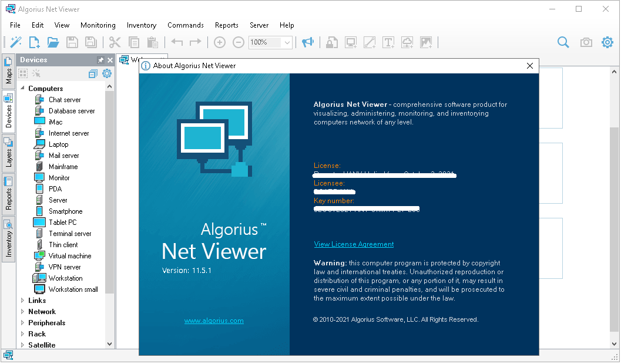Expand the Satellite tree group

pos(22,345)
